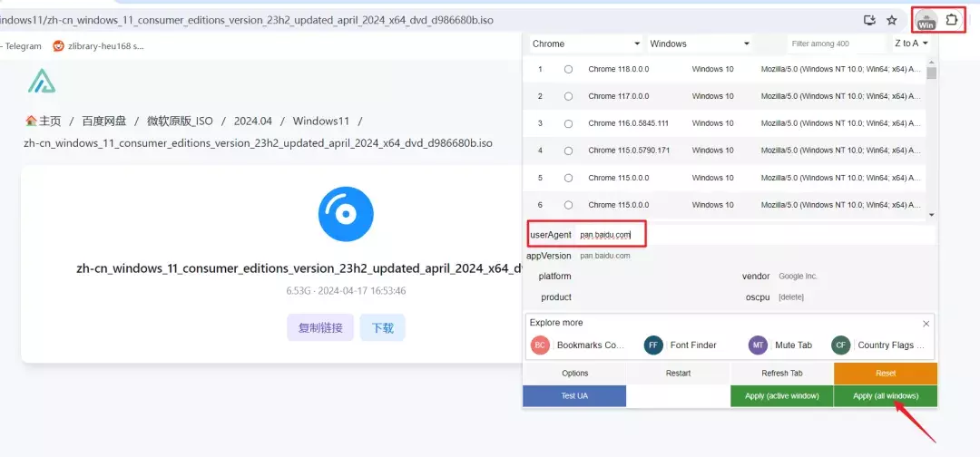The image size is (980, 457).
Task: Select radio button for Chrome 117.0.0.0
Action: click(568, 96)
